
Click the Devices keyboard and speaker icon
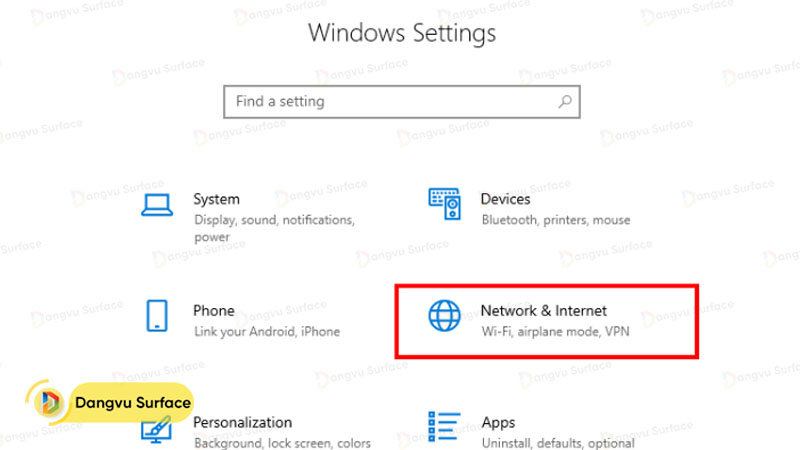pos(444,204)
